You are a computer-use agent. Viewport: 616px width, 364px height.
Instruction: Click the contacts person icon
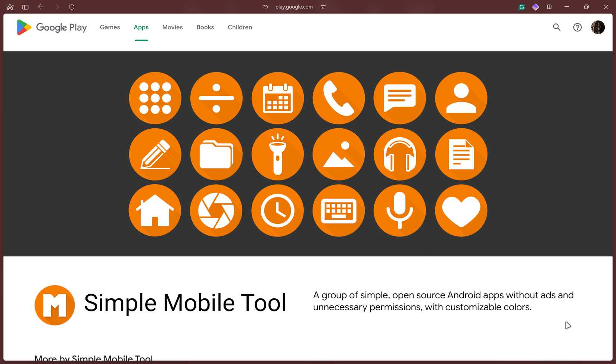pos(461,98)
